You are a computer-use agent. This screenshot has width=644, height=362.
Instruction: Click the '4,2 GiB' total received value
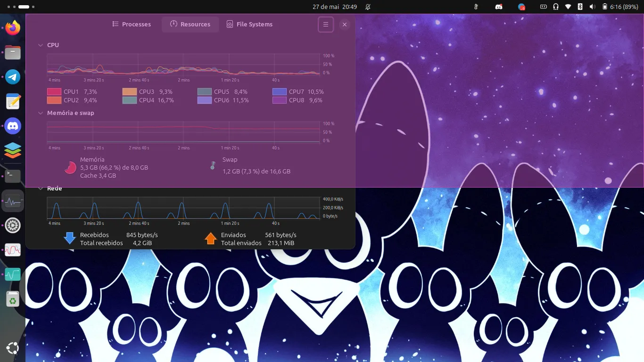[x=142, y=243]
